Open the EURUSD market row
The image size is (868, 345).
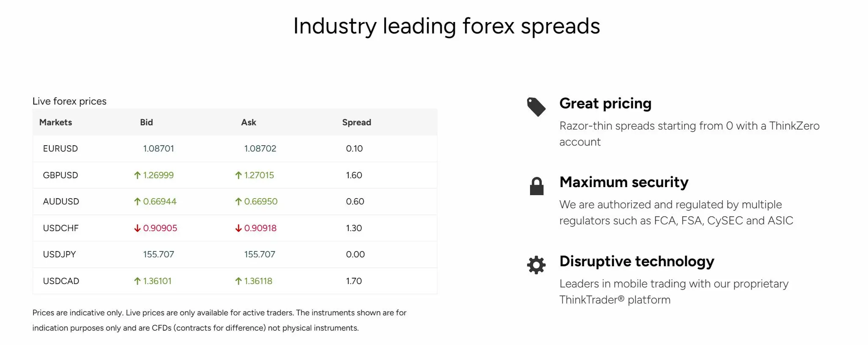click(235, 149)
